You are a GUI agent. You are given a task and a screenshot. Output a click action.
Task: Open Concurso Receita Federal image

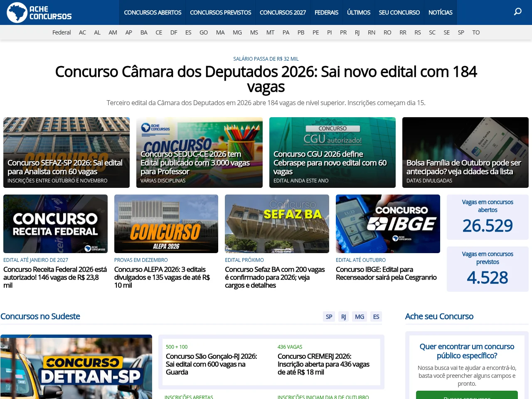(x=55, y=224)
